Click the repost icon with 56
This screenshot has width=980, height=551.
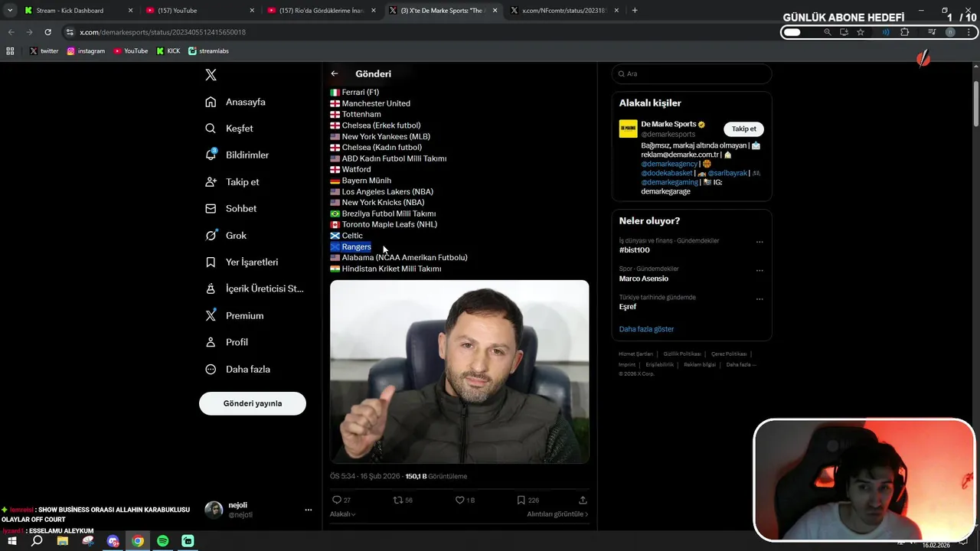[397, 500]
